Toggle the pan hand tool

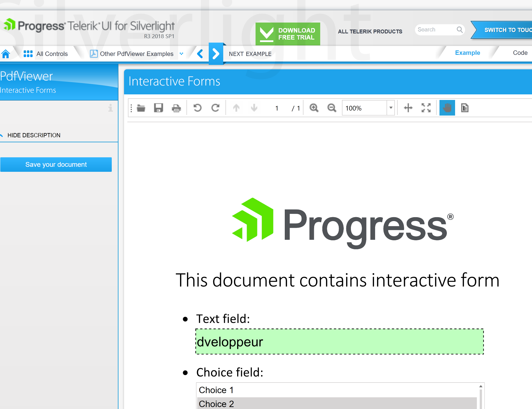447,108
